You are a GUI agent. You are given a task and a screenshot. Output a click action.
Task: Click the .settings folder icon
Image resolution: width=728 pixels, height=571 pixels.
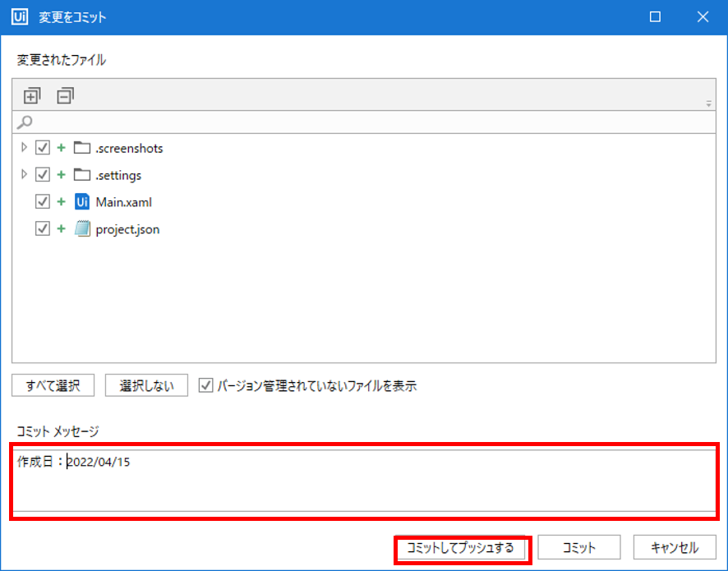coord(81,175)
